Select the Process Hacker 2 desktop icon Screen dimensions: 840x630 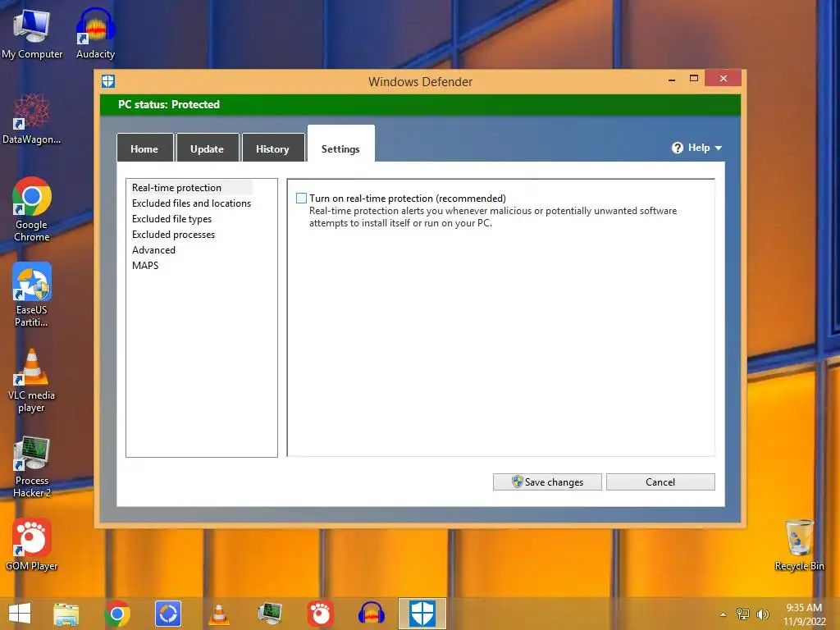(x=32, y=466)
